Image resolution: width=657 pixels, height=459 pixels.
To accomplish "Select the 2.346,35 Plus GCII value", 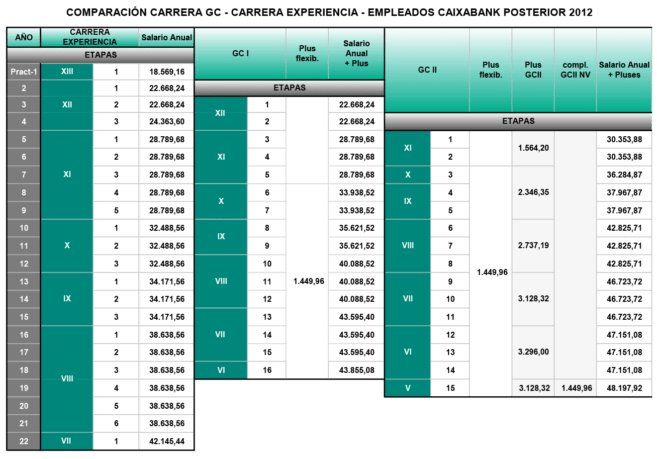I will click(x=531, y=190).
